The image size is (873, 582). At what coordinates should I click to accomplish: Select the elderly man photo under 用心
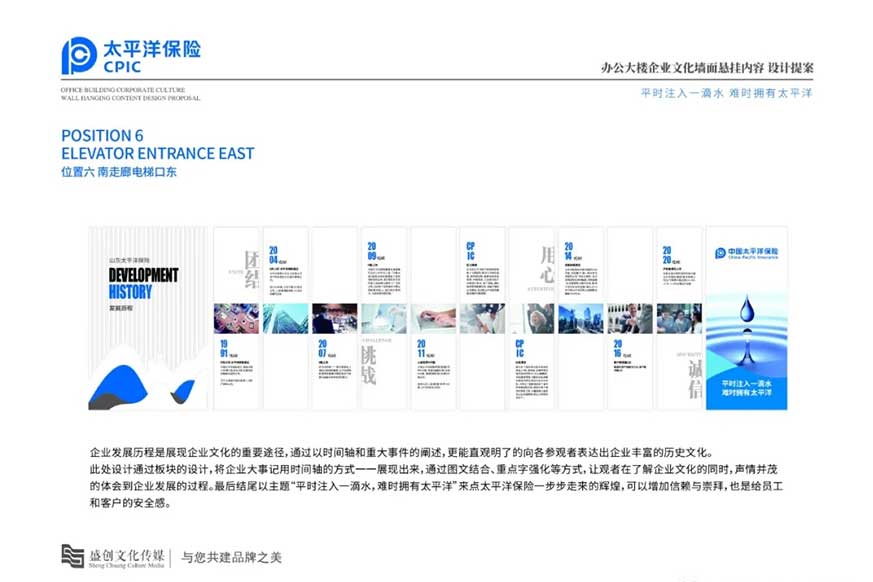coord(532,318)
